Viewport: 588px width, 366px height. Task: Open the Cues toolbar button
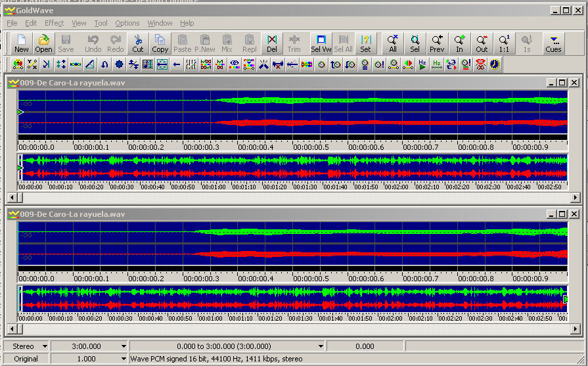[x=553, y=43]
